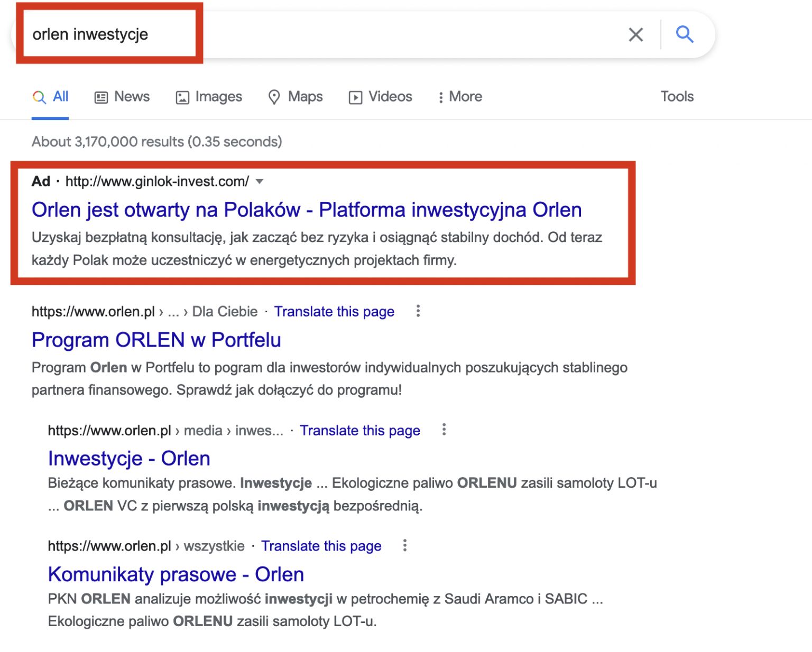The width and height of the screenshot is (812, 652).
Task: Click the search field with orlen inwestycje
Action: pos(317,35)
